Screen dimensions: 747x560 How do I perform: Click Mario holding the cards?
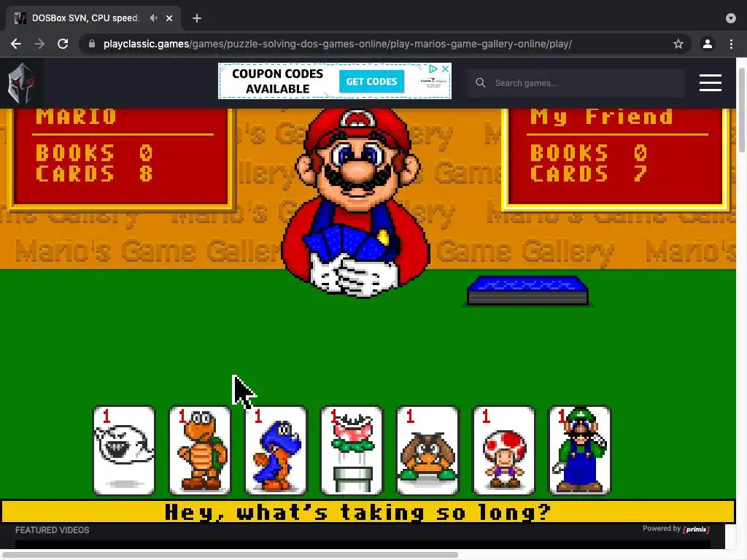(x=355, y=203)
